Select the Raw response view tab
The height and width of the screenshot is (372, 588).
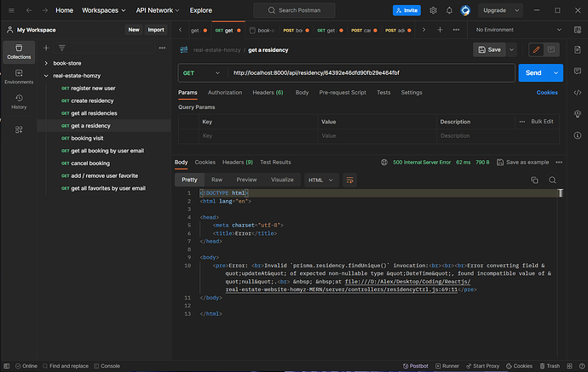point(216,180)
